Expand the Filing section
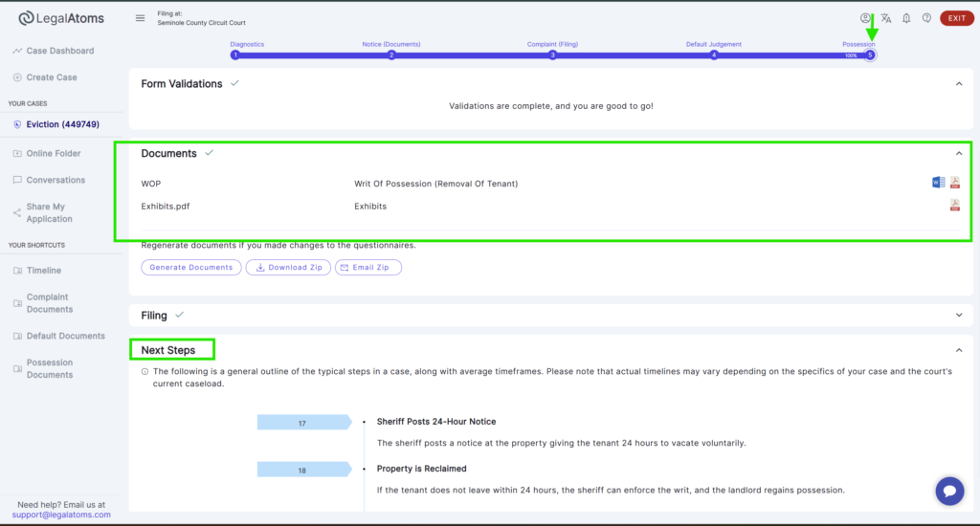 click(x=959, y=315)
